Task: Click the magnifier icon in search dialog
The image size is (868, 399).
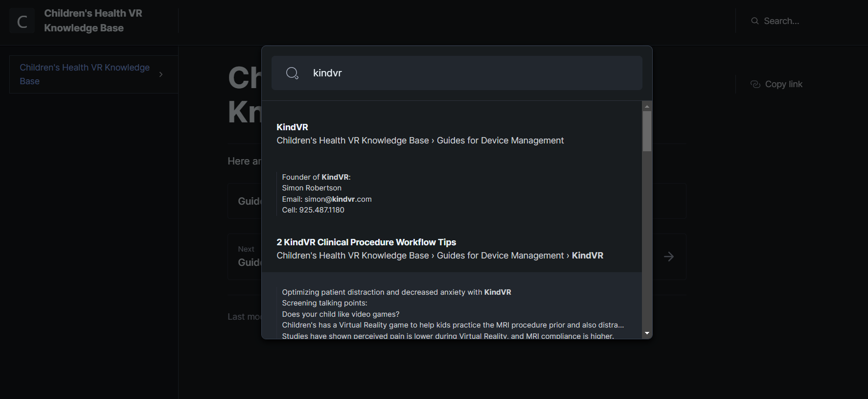Action: (x=292, y=73)
